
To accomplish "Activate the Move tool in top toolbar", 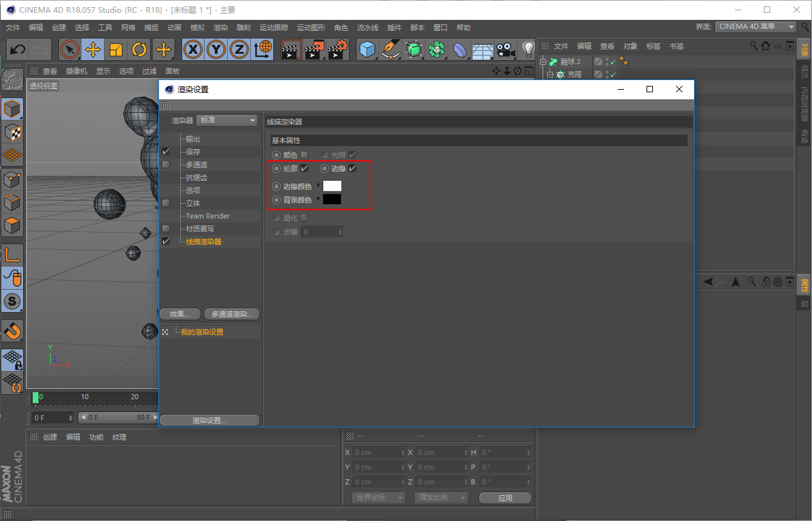I will point(92,49).
